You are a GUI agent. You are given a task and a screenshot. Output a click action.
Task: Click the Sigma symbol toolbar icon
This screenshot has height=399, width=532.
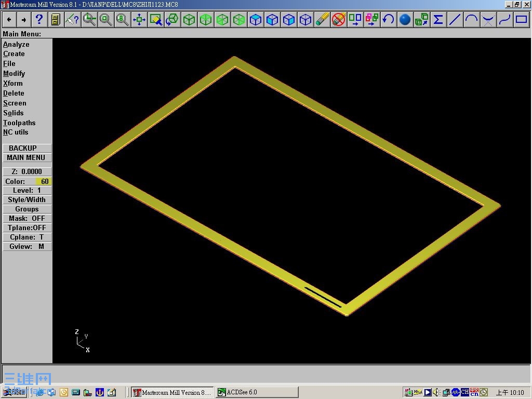click(x=438, y=20)
